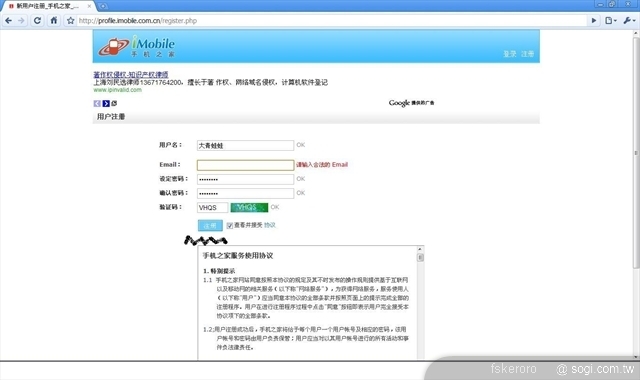Click the empty Email input field

coord(245,165)
